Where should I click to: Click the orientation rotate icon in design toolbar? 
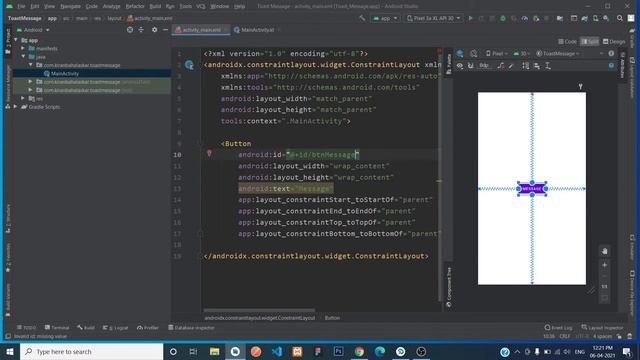[x=474, y=53]
